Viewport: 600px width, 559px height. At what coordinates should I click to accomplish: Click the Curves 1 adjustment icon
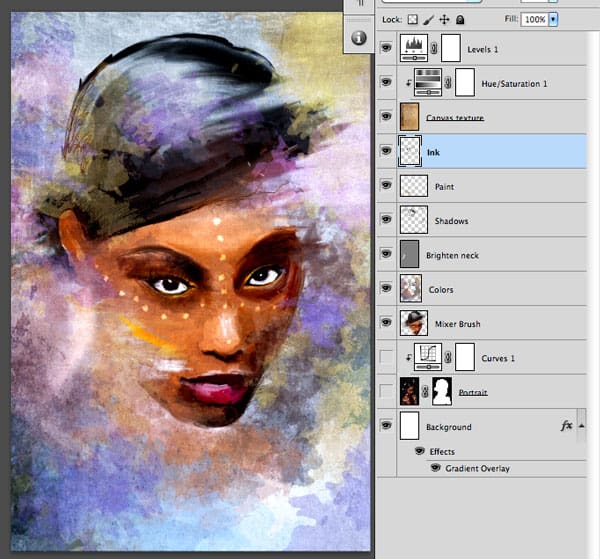(427, 357)
